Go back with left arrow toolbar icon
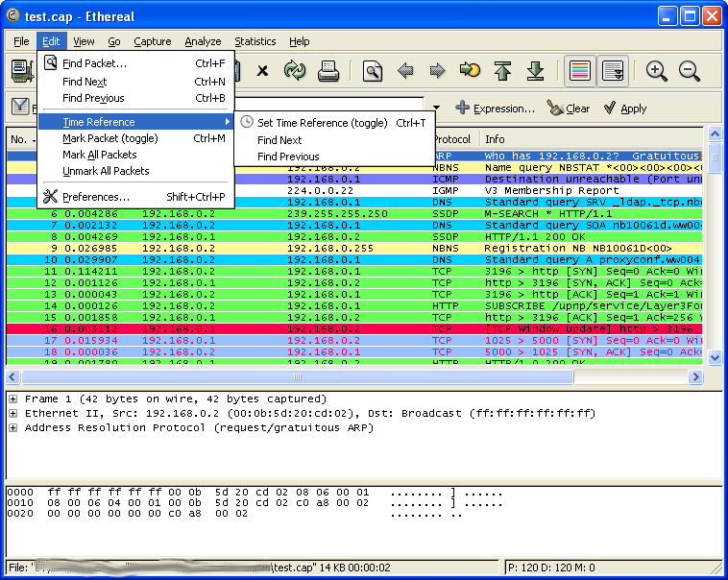 [405, 71]
